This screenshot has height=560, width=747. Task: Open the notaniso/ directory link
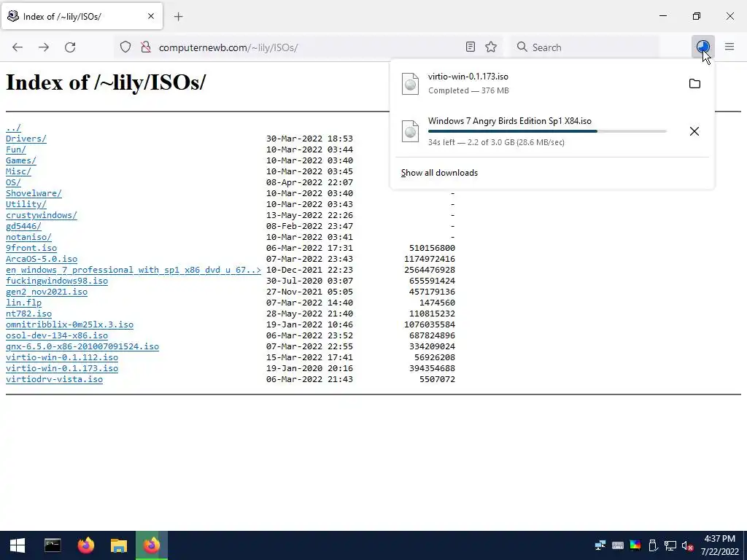pyautogui.click(x=28, y=237)
